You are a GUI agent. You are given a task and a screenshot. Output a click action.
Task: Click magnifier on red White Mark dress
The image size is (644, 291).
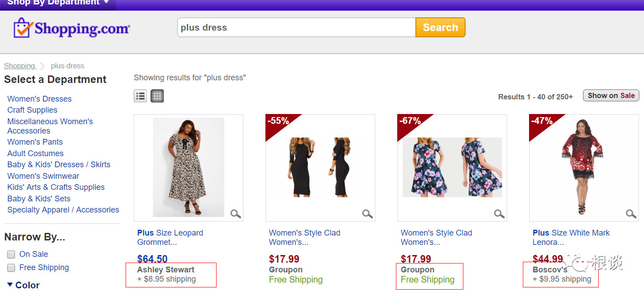point(631,214)
